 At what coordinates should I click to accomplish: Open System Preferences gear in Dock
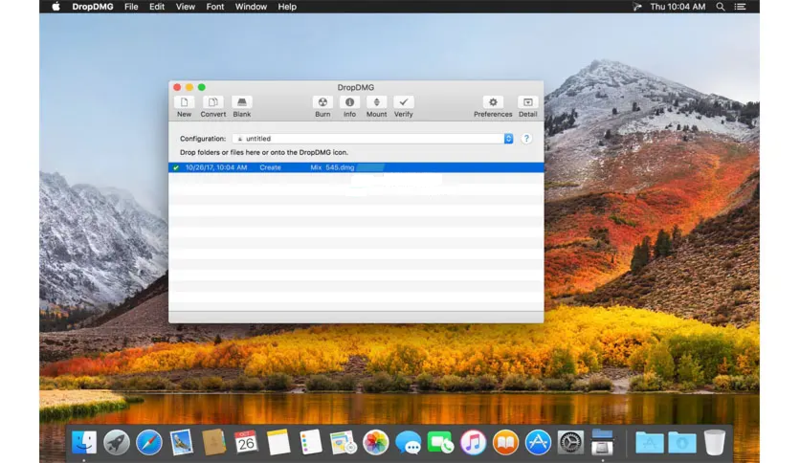[x=570, y=442]
